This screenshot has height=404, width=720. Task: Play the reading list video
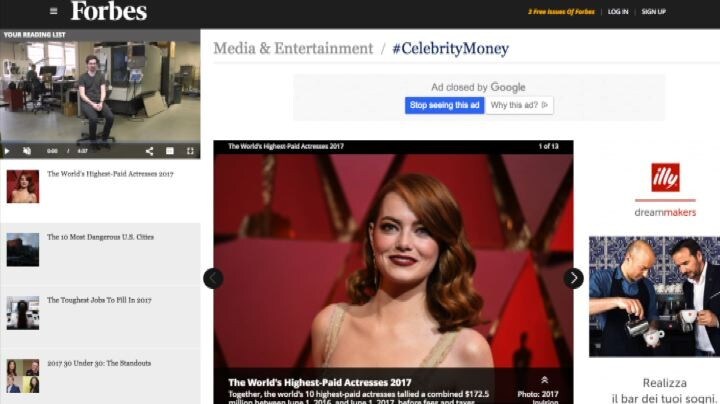[x=8, y=151]
